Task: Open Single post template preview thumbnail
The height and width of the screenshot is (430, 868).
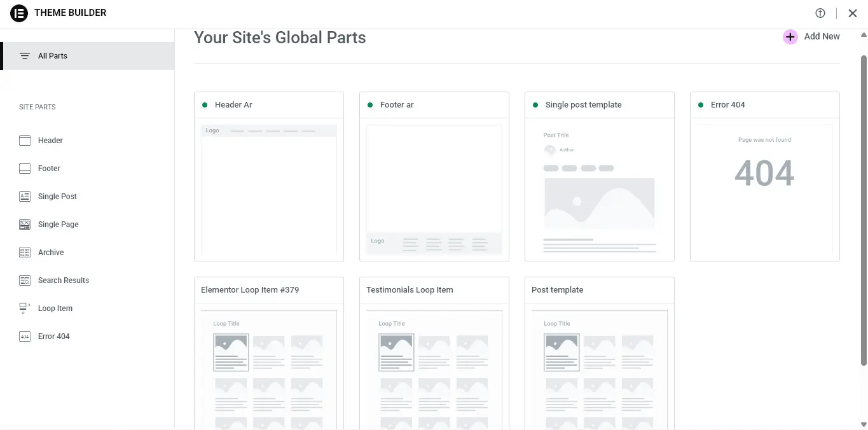Action: click(600, 190)
